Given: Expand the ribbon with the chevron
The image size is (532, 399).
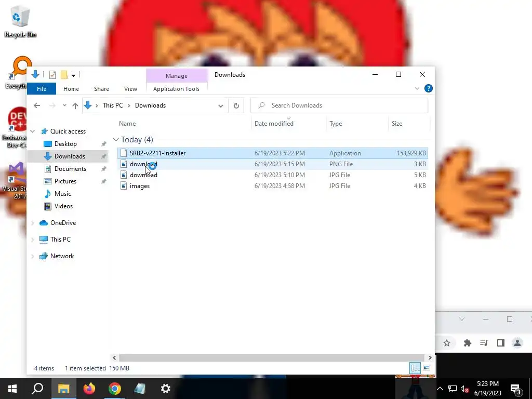Looking at the screenshot, I should (417, 88).
